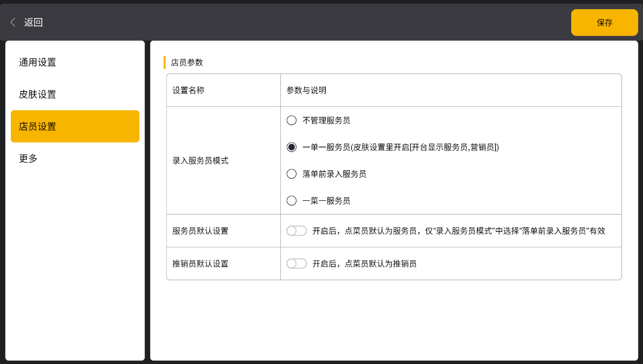Click the 返回 text label
The height and width of the screenshot is (364, 643).
[34, 22]
